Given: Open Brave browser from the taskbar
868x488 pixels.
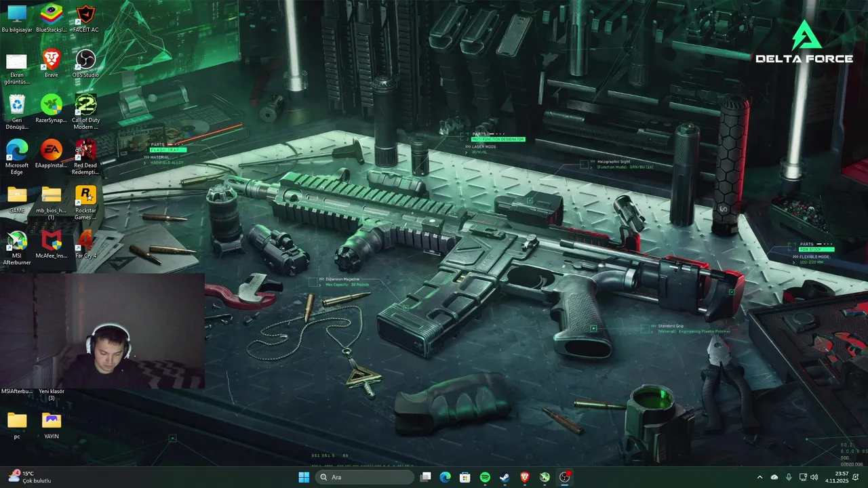Looking at the screenshot, I should [x=525, y=477].
